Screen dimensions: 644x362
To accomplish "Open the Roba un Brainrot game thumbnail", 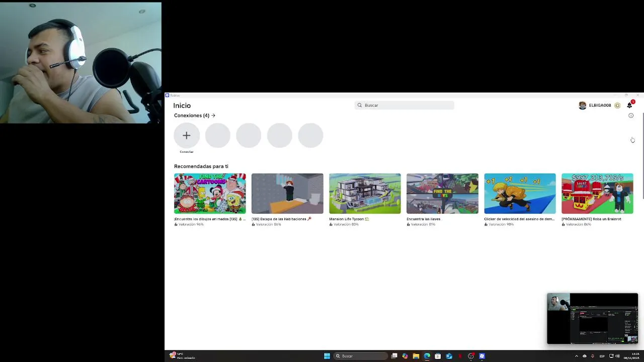I will [597, 194].
